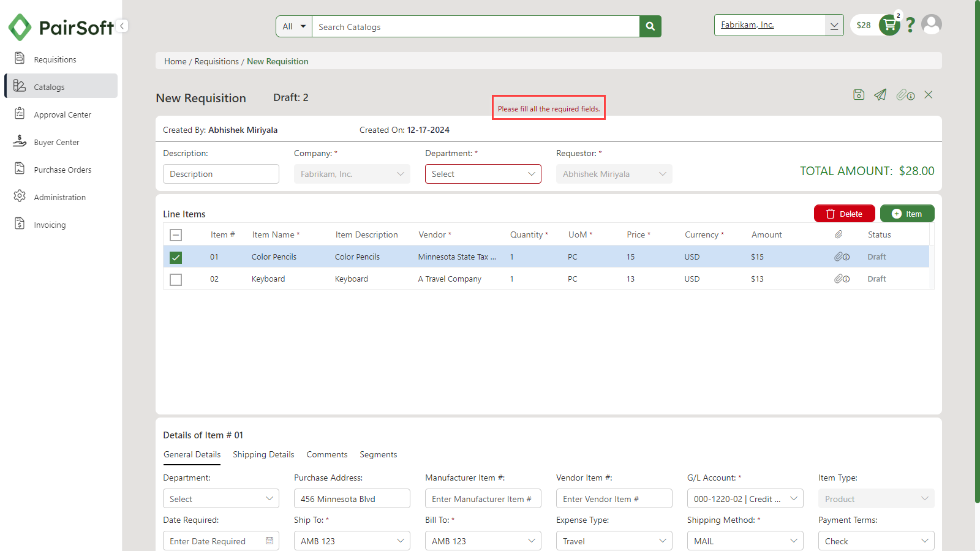Switch to the Shipping Details tab
Screen dimensions: 980x551
point(263,454)
